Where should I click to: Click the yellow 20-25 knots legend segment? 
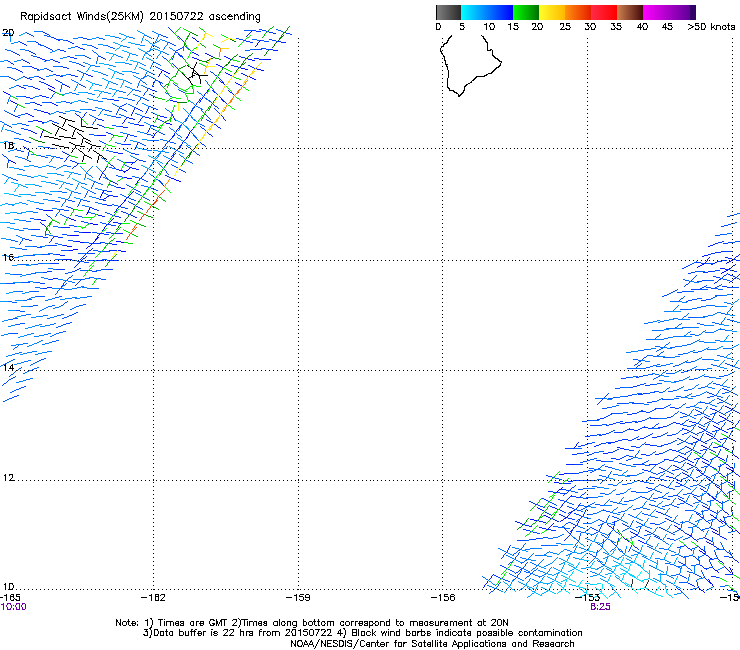pos(552,12)
